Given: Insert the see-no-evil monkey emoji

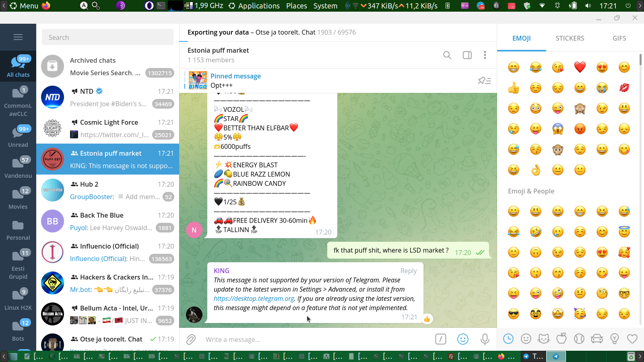Looking at the screenshot, I should tap(580, 108).
